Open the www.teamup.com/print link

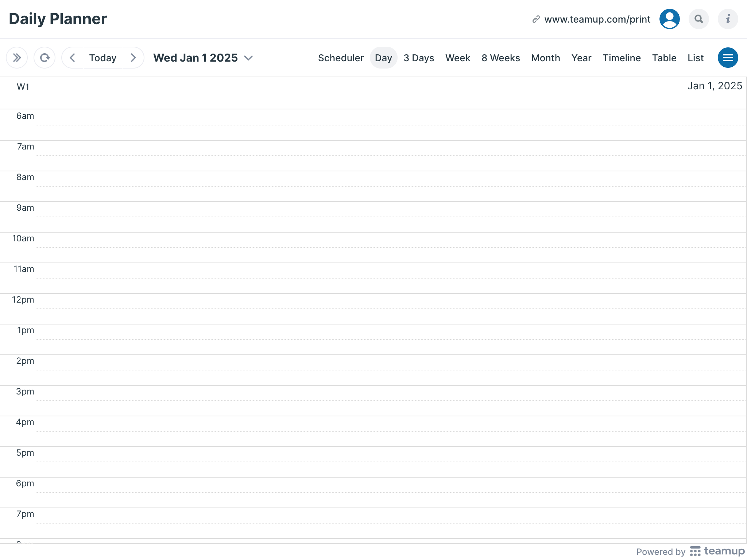[x=597, y=19]
